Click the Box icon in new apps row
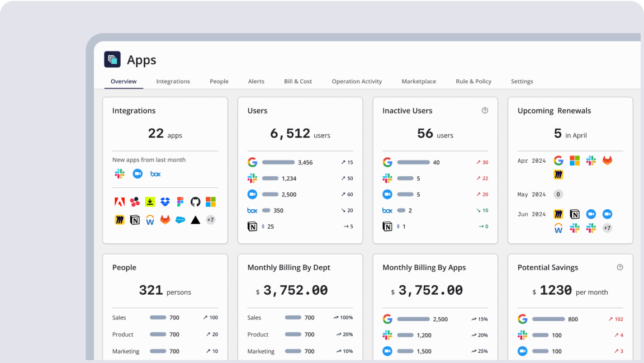The height and width of the screenshot is (363, 644). coord(155,174)
